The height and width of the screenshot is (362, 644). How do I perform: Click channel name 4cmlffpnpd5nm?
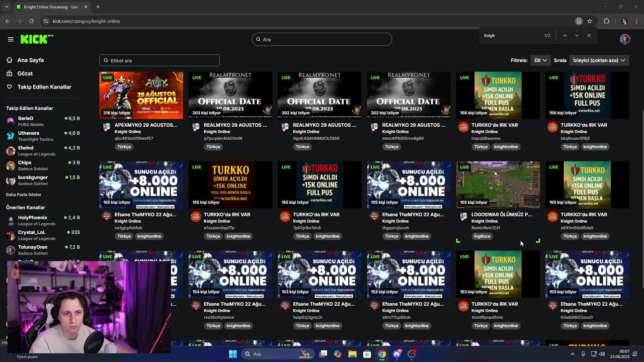[487, 317]
